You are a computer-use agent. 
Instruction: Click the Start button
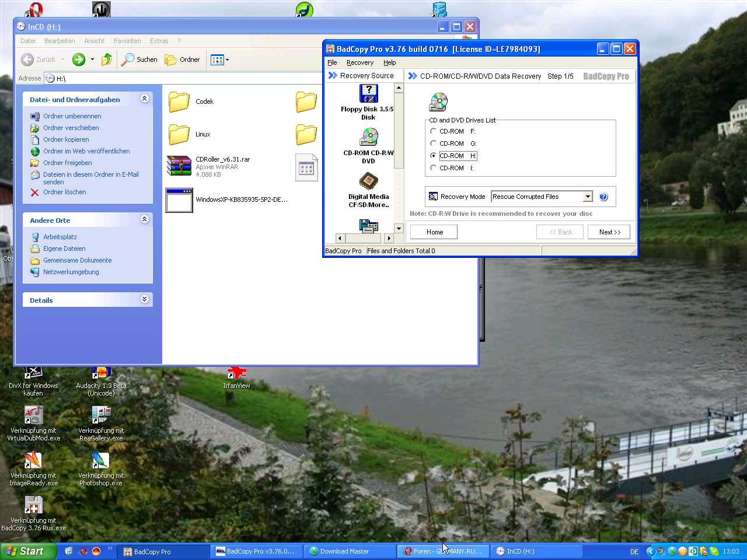[28, 551]
